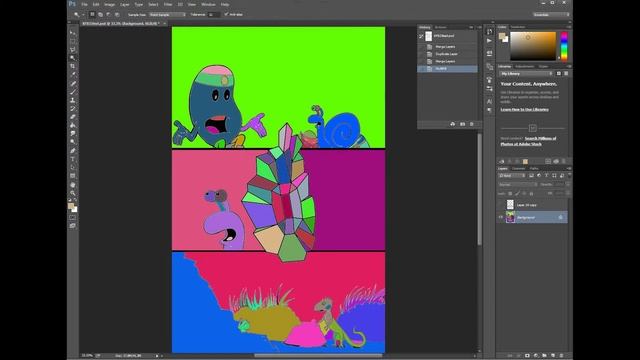Switch to the Channels tab

518,168
